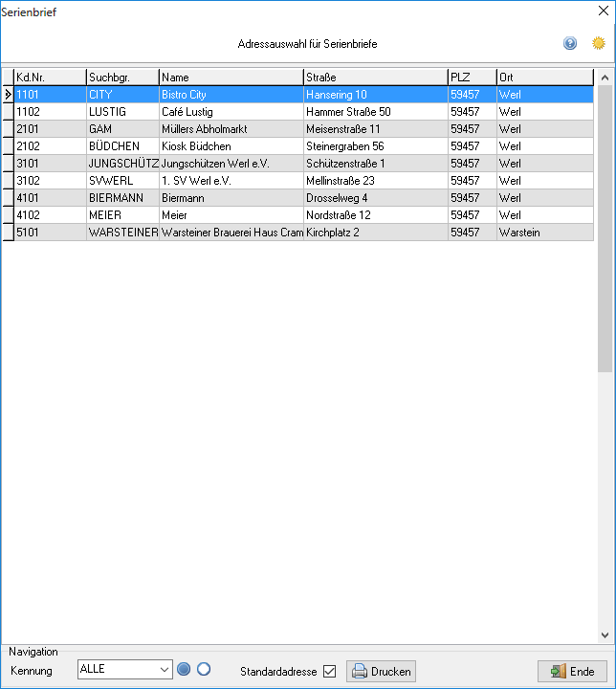Click the Hansering 10 street cell

click(x=376, y=95)
